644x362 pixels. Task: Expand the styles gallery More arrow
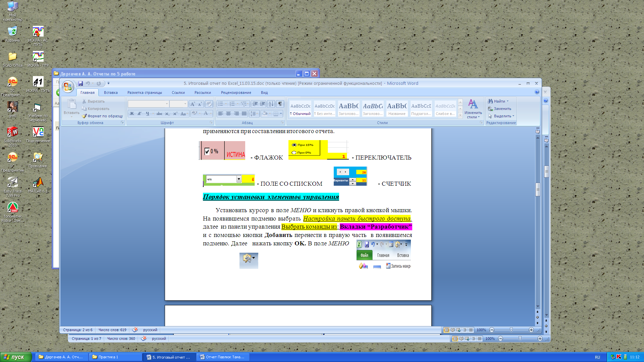tap(460, 115)
